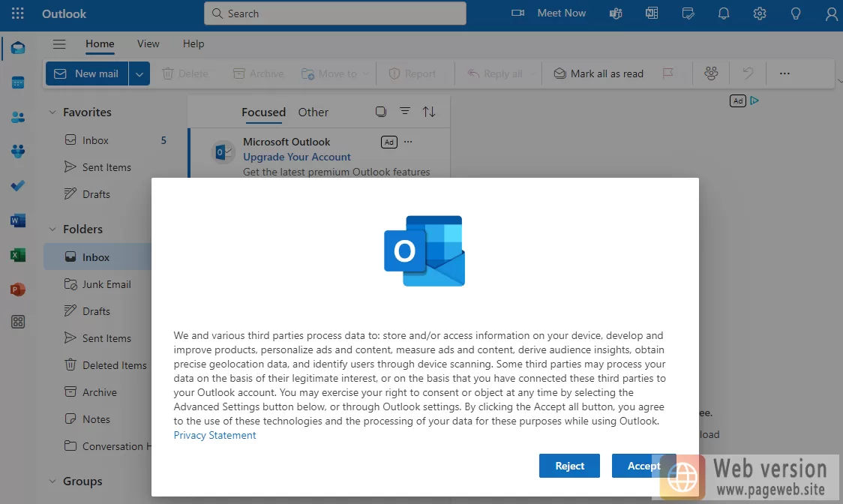Viewport: 843px width, 504px height.
Task: Launch PowerPoint from the left rail
Action: point(18,289)
